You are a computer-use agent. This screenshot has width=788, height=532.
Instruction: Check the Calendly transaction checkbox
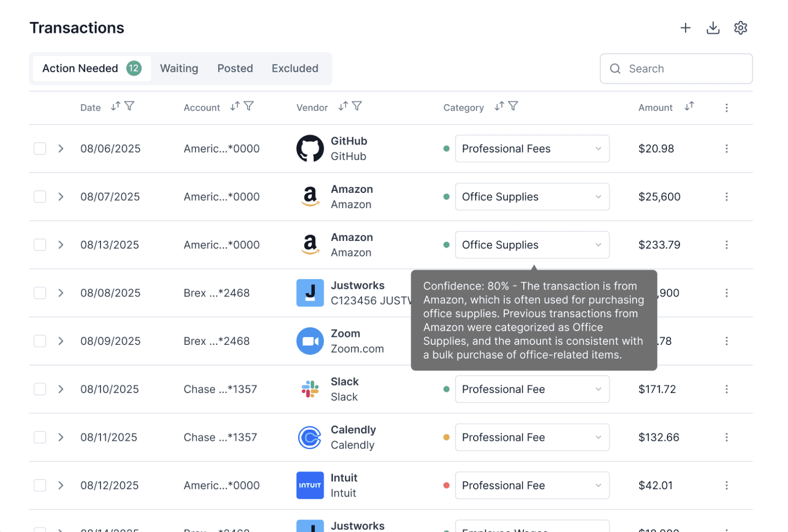(x=40, y=437)
